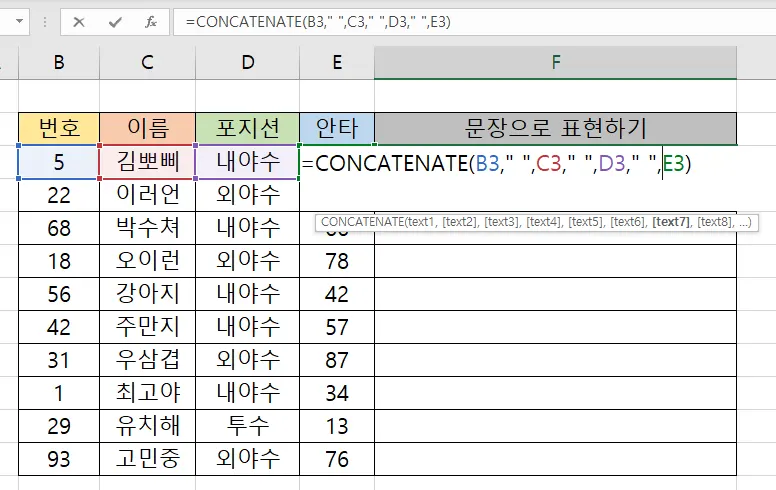Cancel the formula entry with X icon
Image resolution: width=776 pixels, height=490 pixels.
(79, 22)
